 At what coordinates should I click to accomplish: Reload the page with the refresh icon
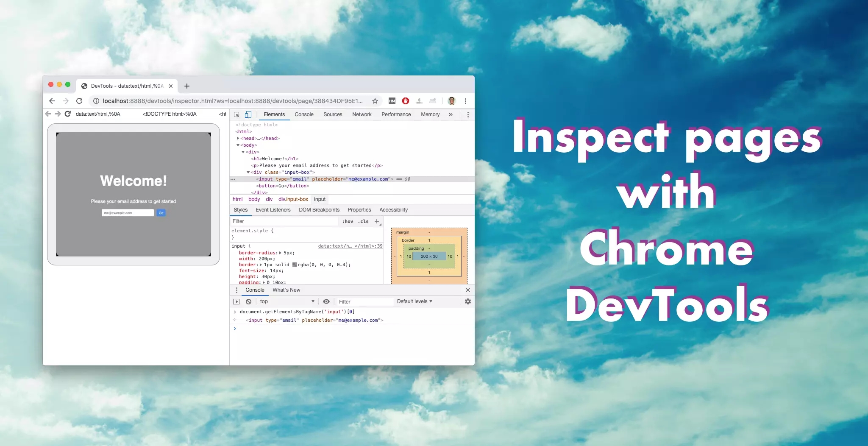[79, 101]
